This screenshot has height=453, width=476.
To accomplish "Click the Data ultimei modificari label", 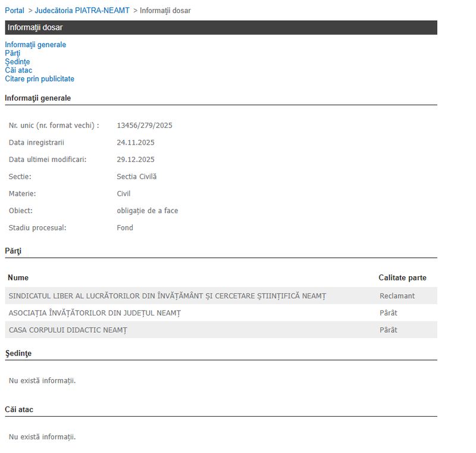I will pos(48,160).
